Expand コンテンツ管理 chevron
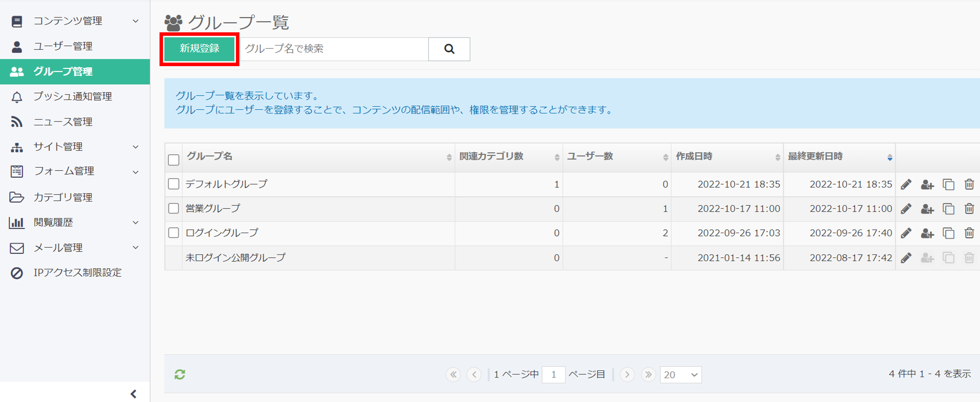980x402 pixels. click(x=135, y=21)
